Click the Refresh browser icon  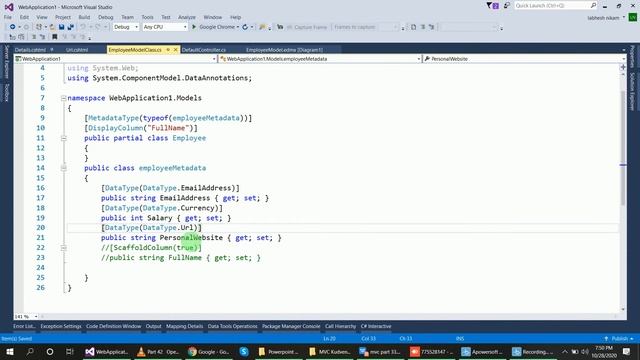pos(245,27)
